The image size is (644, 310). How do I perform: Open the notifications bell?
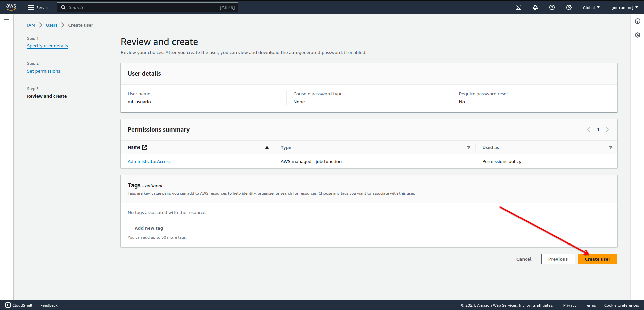(x=535, y=7)
